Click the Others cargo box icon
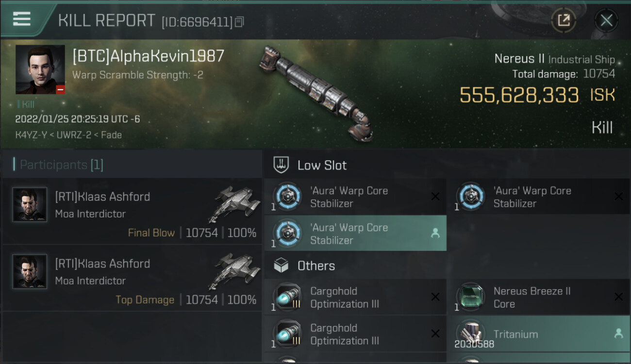This screenshot has height=364, width=631. [x=281, y=265]
